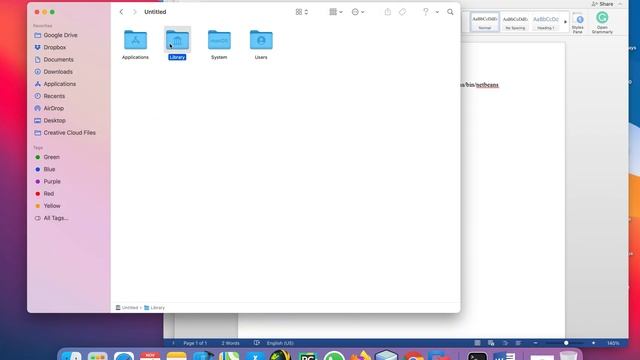The width and height of the screenshot is (640, 360).
Task: Click the Edit Tags icon in Finder
Action: point(402,12)
